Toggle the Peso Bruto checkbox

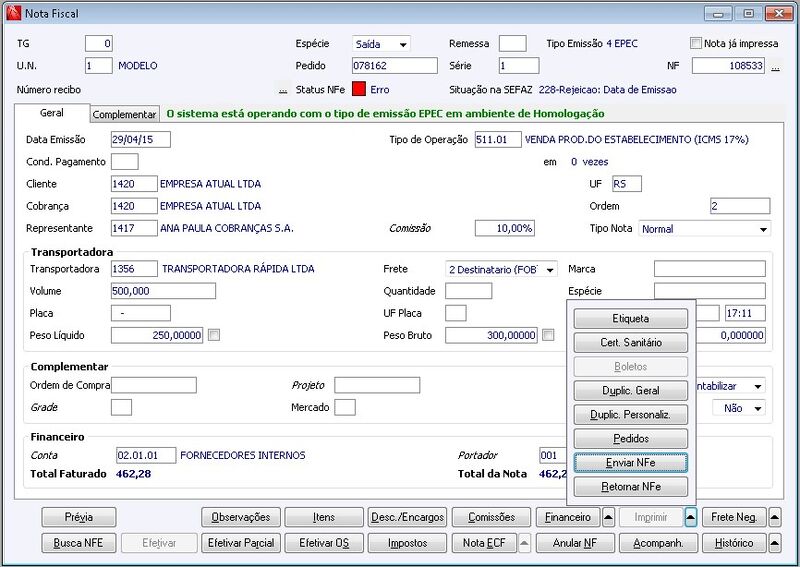pyautogui.click(x=548, y=335)
